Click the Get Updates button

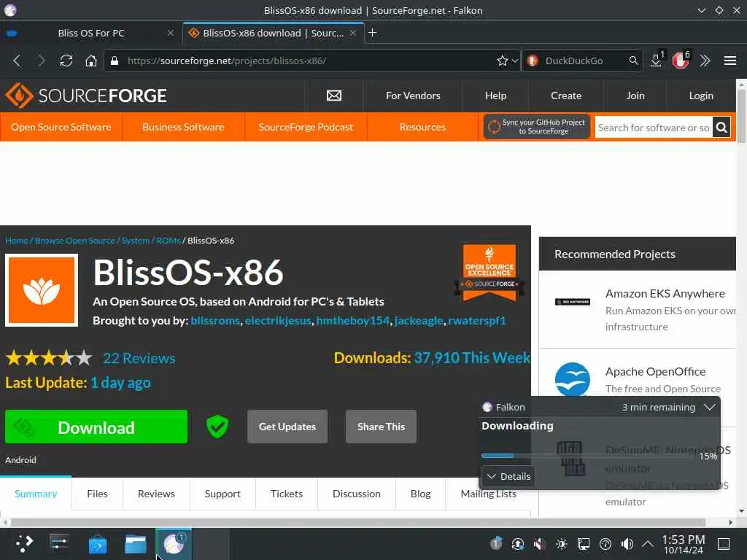point(287,427)
